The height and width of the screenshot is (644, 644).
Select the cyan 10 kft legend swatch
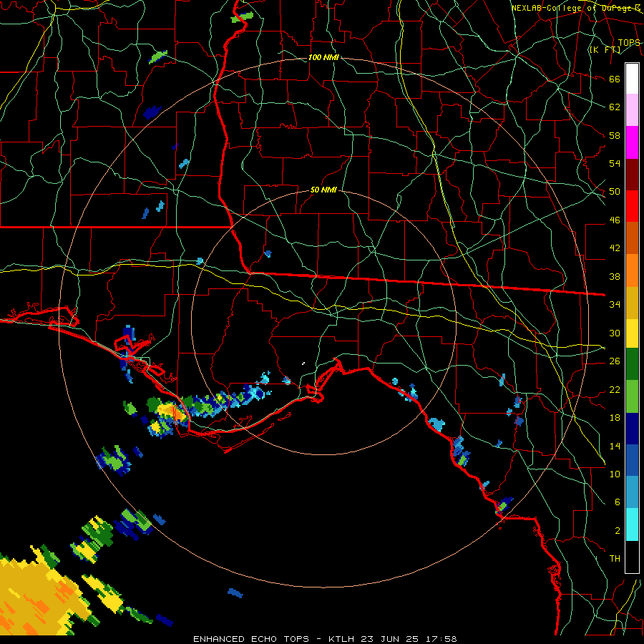[632, 525]
